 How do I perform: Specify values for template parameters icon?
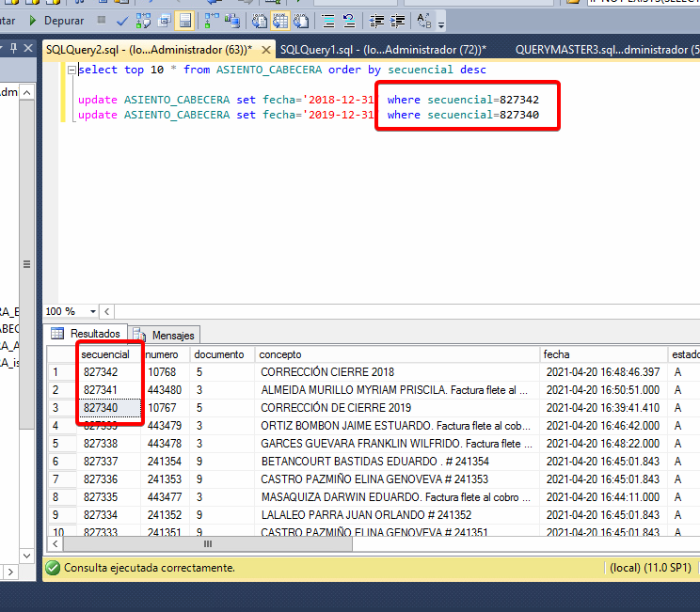tap(423, 21)
